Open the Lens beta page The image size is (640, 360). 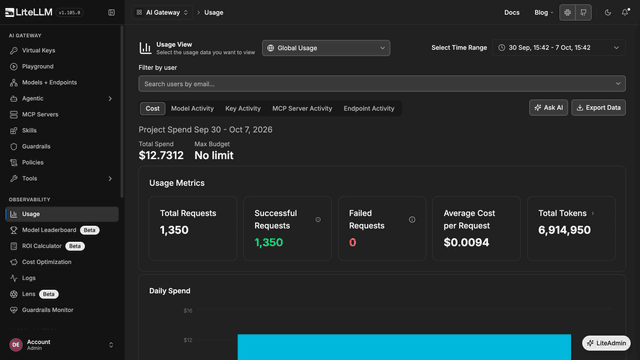pos(61,294)
